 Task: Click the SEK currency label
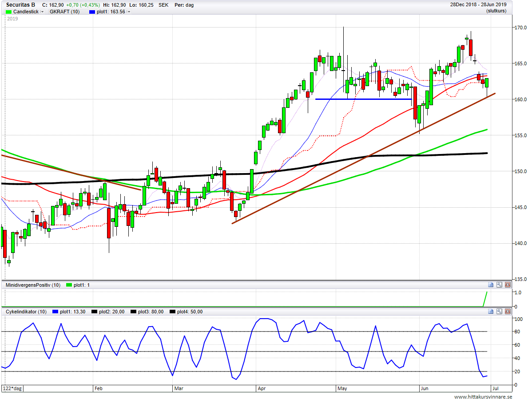pyautogui.click(x=163, y=5)
